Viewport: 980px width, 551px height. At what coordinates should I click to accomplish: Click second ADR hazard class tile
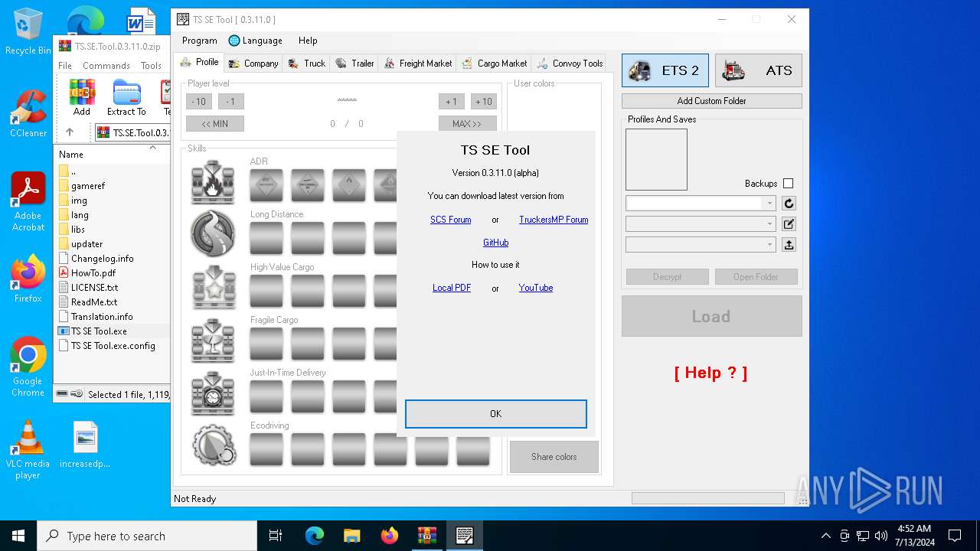(x=308, y=185)
